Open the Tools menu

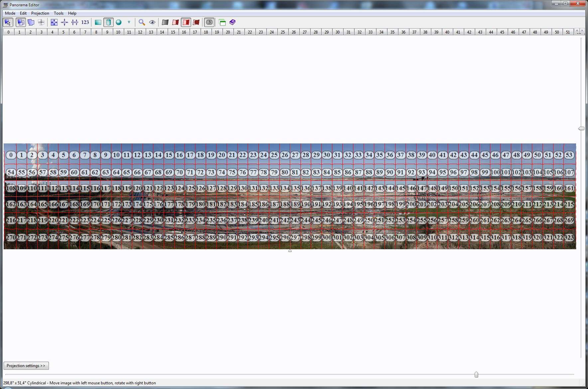59,13
